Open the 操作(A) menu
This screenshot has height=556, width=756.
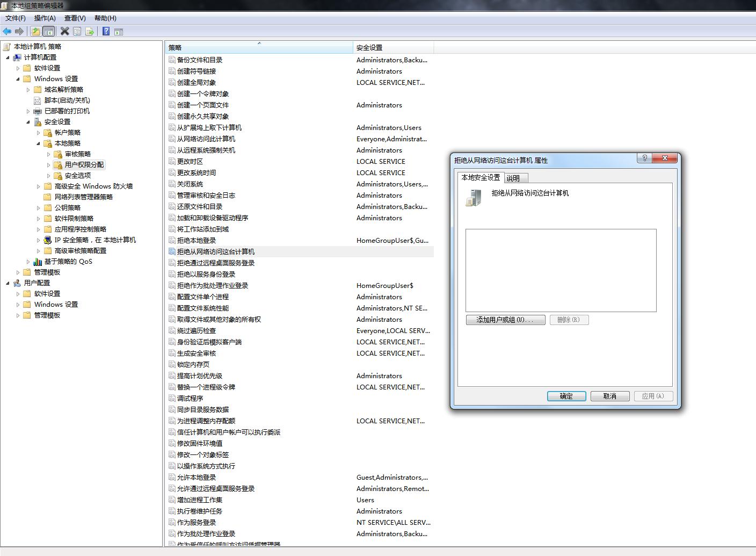pos(45,18)
